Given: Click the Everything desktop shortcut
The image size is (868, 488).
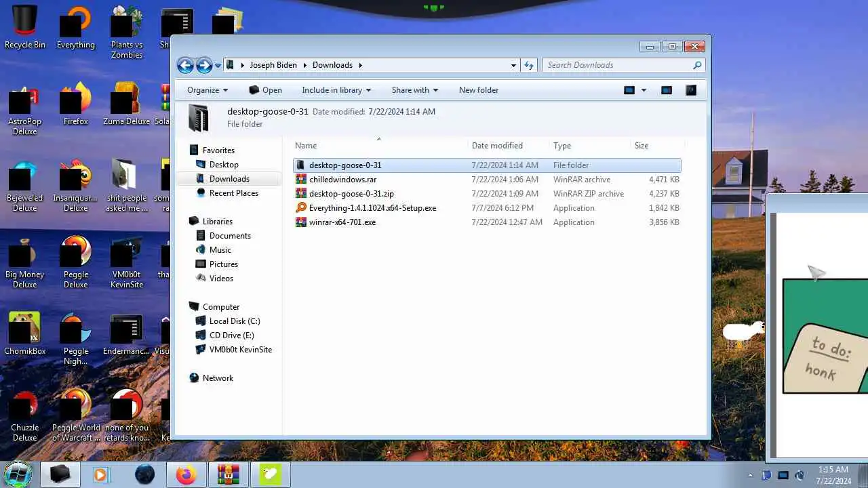Looking at the screenshot, I should click(x=76, y=27).
